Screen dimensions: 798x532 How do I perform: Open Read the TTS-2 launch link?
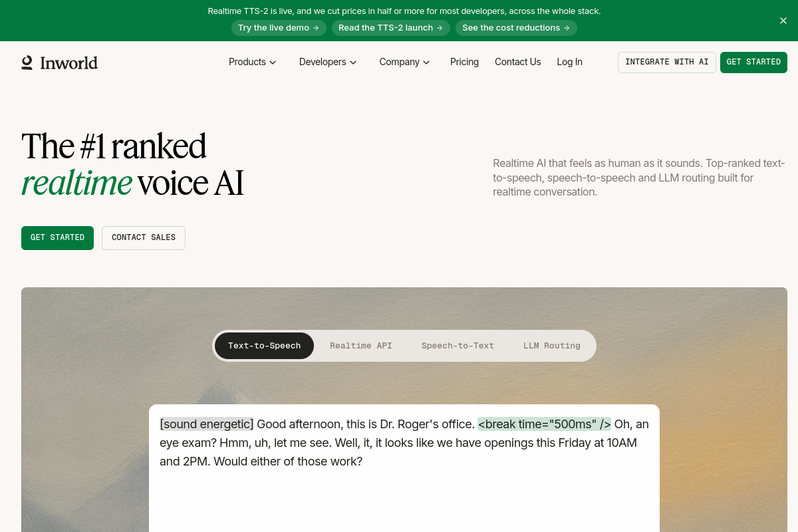tap(391, 28)
